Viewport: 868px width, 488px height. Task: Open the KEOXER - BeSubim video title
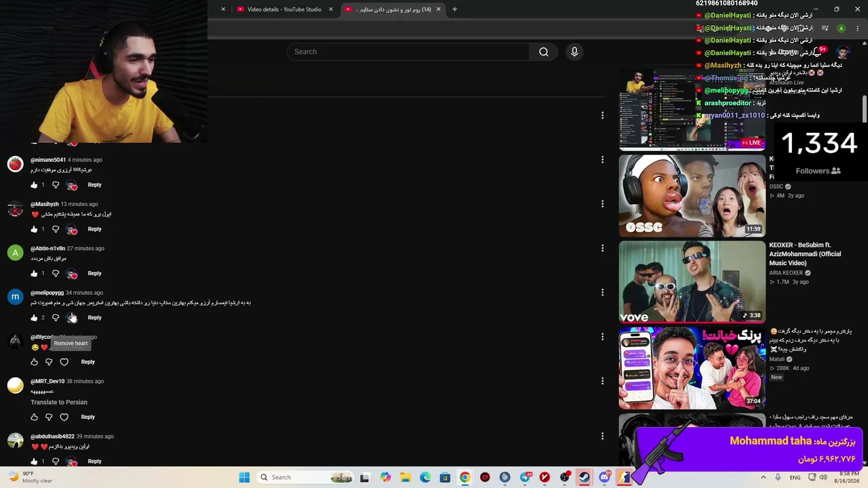tap(805, 254)
